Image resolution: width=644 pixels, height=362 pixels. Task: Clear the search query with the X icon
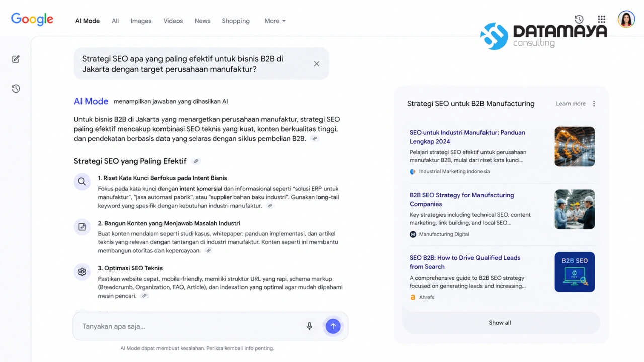[316, 64]
